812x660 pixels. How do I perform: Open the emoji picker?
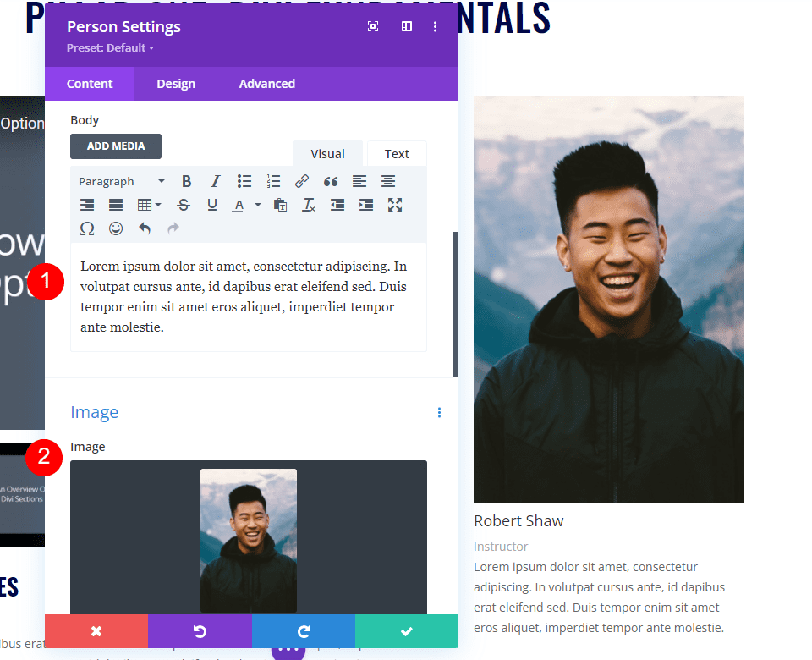pyautogui.click(x=115, y=228)
